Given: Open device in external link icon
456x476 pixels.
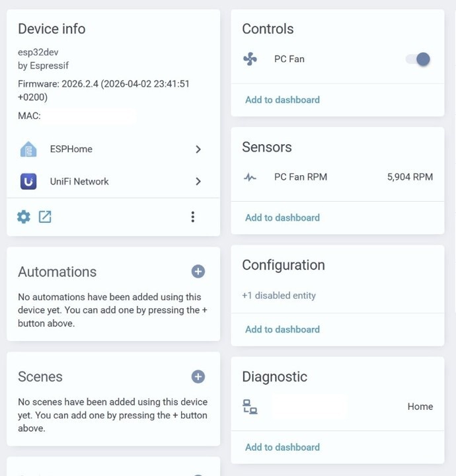Looking at the screenshot, I should 45,217.
